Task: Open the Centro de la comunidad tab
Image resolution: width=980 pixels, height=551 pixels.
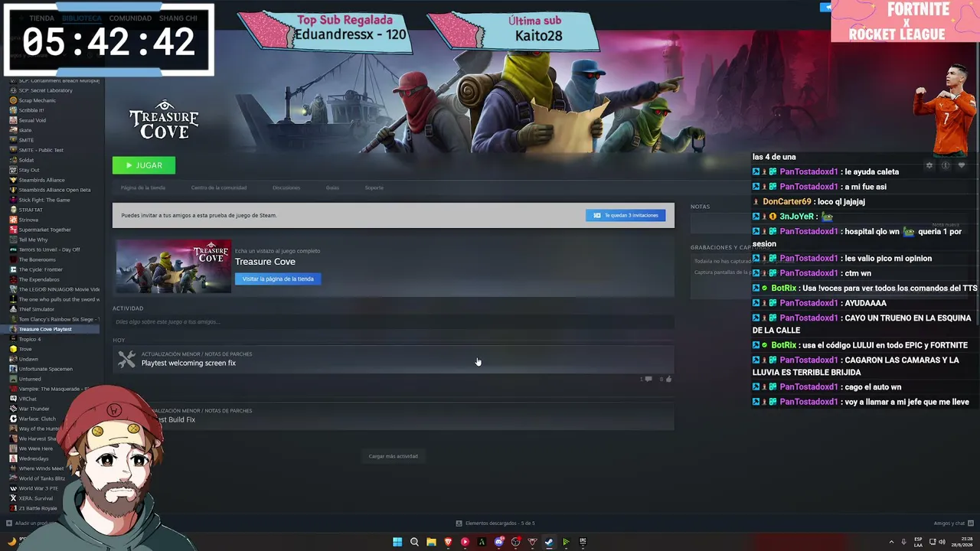Action: [219, 187]
